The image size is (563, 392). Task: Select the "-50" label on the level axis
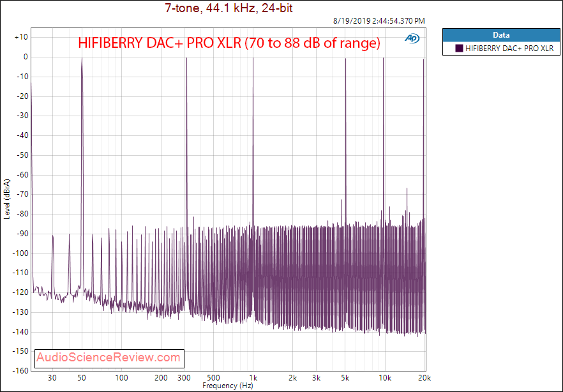[x=22, y=155]
